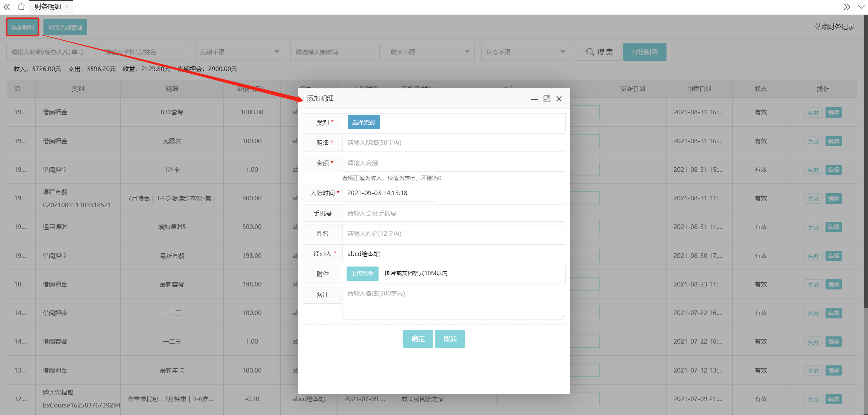
Task: Open the home tab icon
Action: (x=21, y=7)
